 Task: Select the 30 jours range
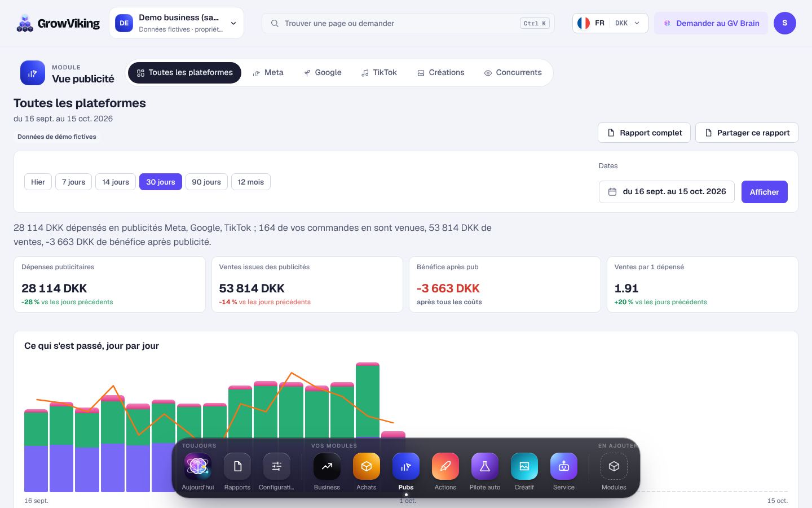pos(161,182)
